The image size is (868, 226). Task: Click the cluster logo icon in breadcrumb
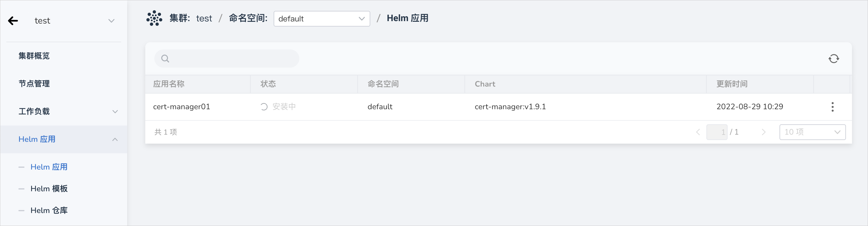point(154,18)
